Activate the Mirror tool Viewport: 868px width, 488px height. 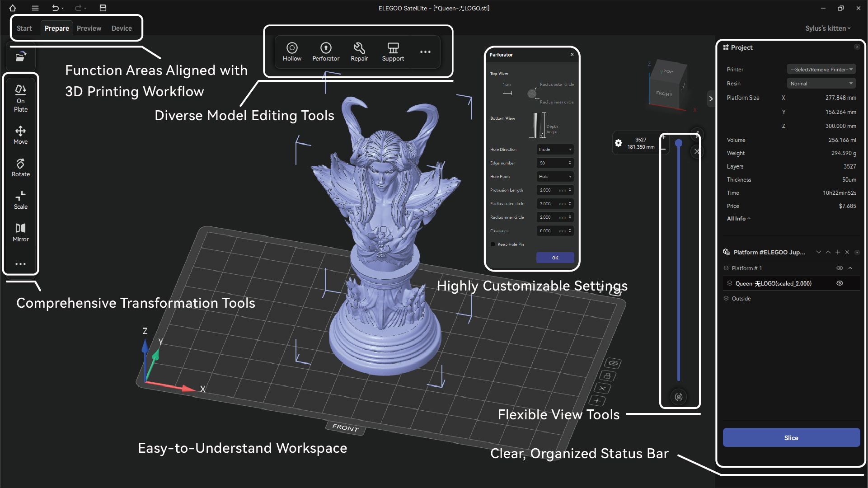tap(20, 232)
